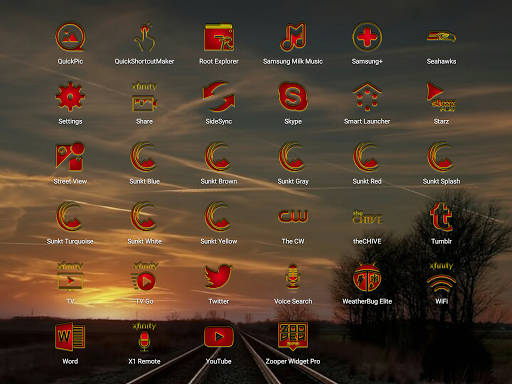Open Zooper Widget Pro icon
512x384 pixels.
point(293,337)
